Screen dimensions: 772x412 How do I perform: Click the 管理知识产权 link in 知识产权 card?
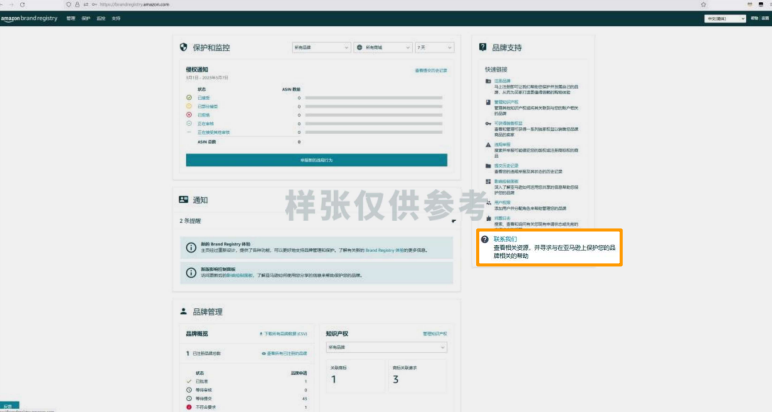click(x=435, y=334)
